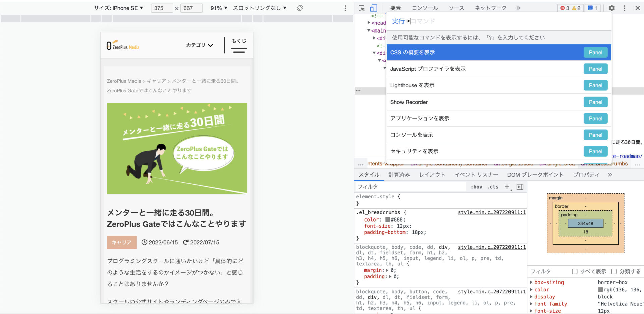
Task: Select the スタイル tab
Action: 369,175
